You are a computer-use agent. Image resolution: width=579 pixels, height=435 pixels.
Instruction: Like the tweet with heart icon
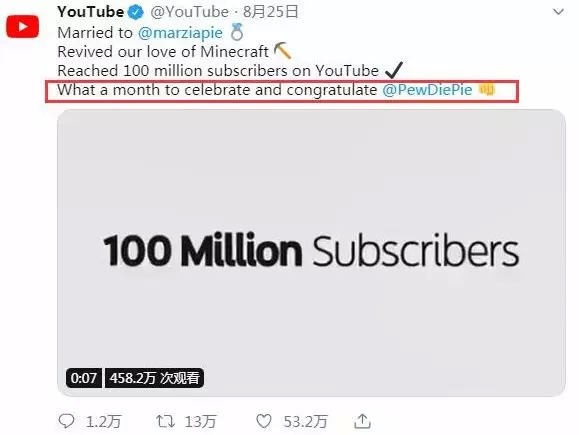pyautogui.click(x=264, y=421)
